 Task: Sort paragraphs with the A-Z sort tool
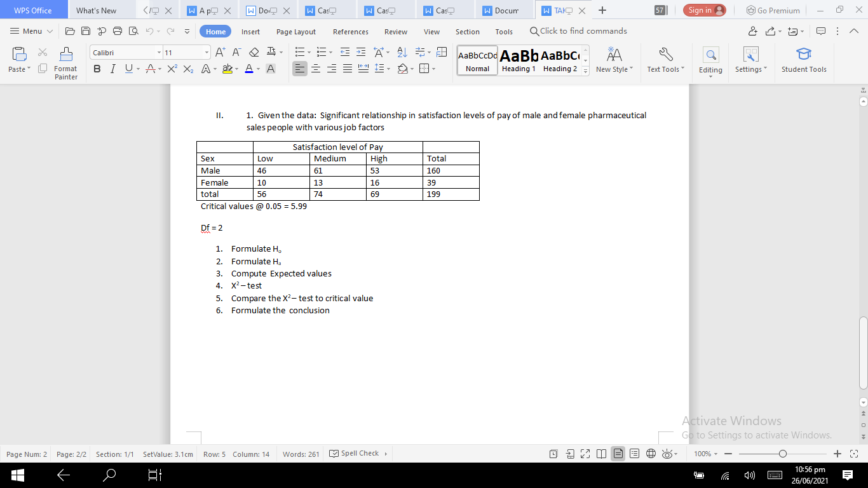(x=402, y=52)
